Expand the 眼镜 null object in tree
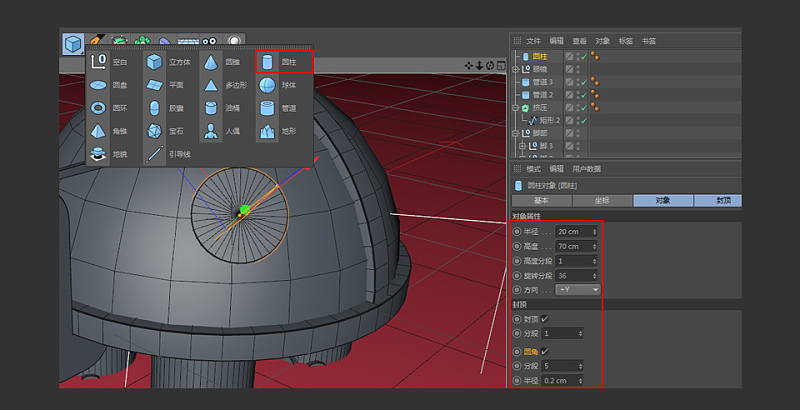This screenshot has height=410, width=800. pyautogui.click(x=516, y=69)
